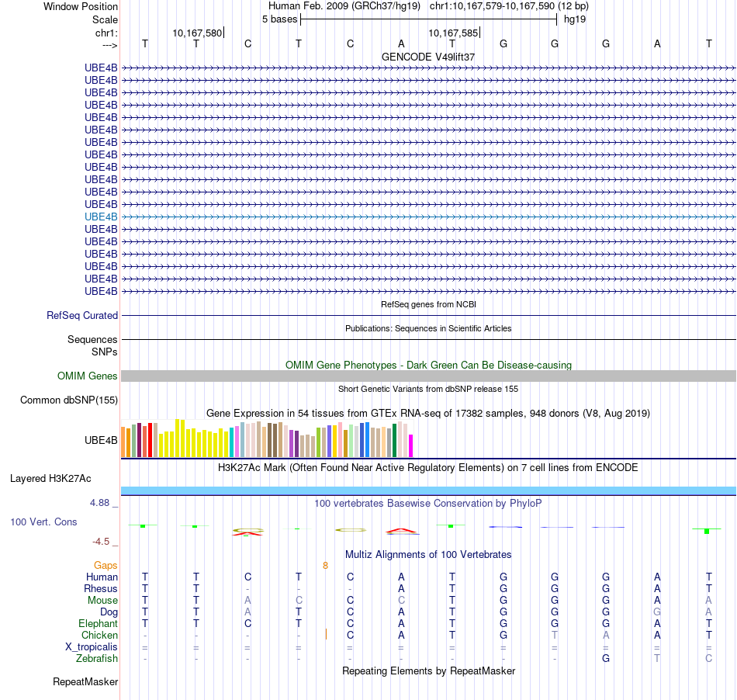Viewport: 737px width, 700px height.
Task: Click the dark green bar in GTEx chart
Action: [394, 441]
